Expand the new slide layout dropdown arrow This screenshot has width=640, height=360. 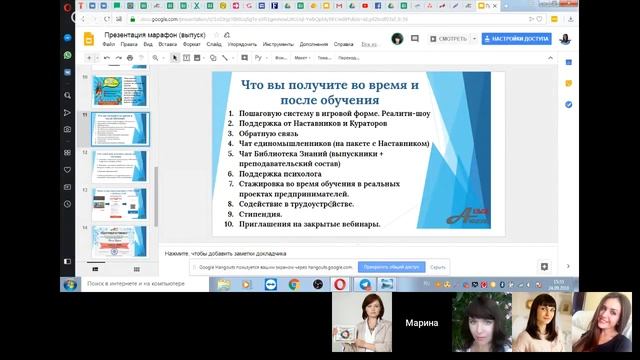[x=97, y=58]
